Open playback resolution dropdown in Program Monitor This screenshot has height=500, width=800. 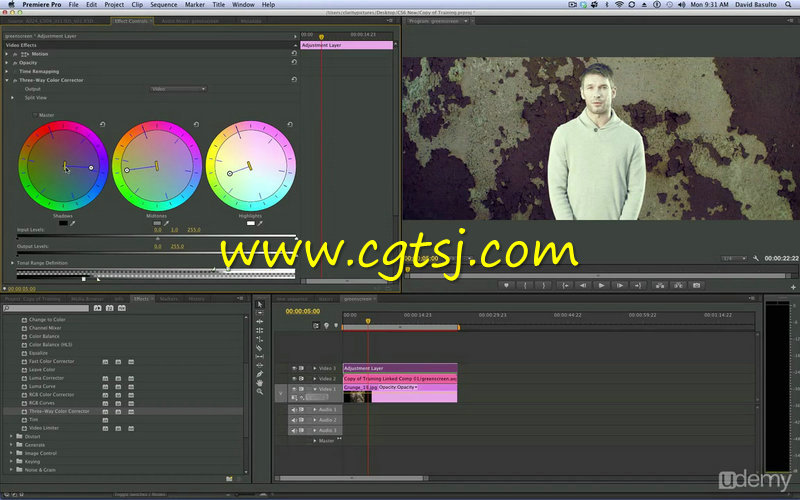(734, 259)
